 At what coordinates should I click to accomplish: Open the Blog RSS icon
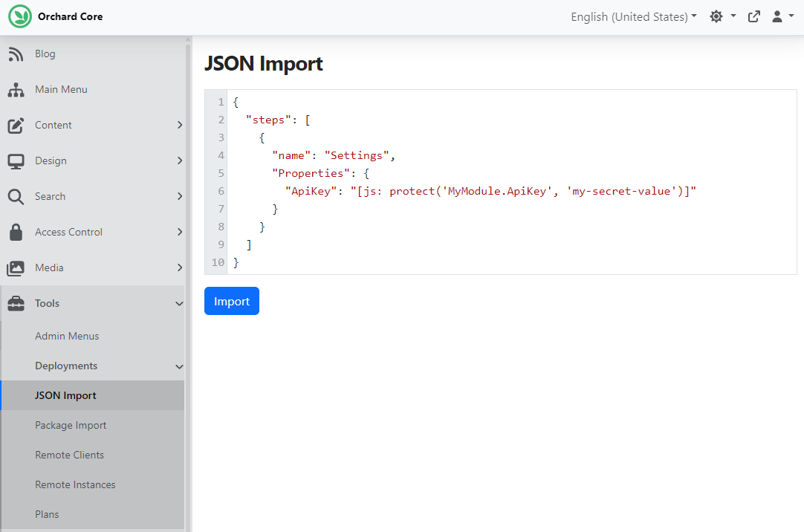16,53
